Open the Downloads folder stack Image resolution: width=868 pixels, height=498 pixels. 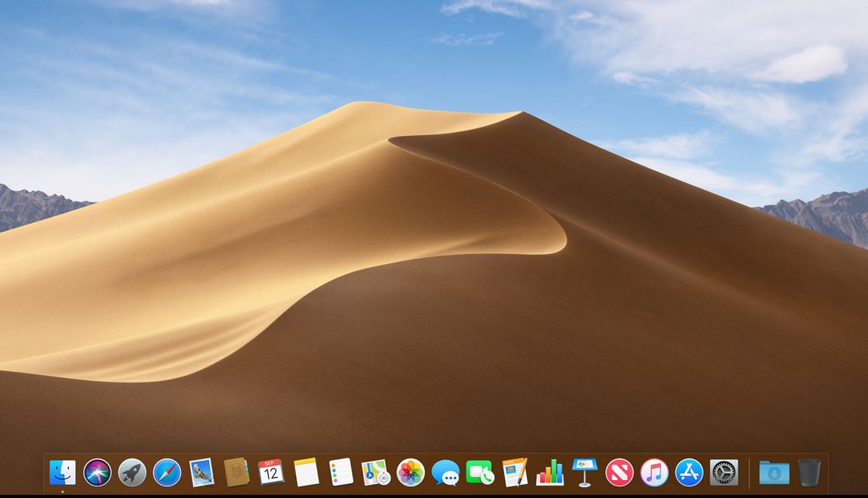point(774,472)
